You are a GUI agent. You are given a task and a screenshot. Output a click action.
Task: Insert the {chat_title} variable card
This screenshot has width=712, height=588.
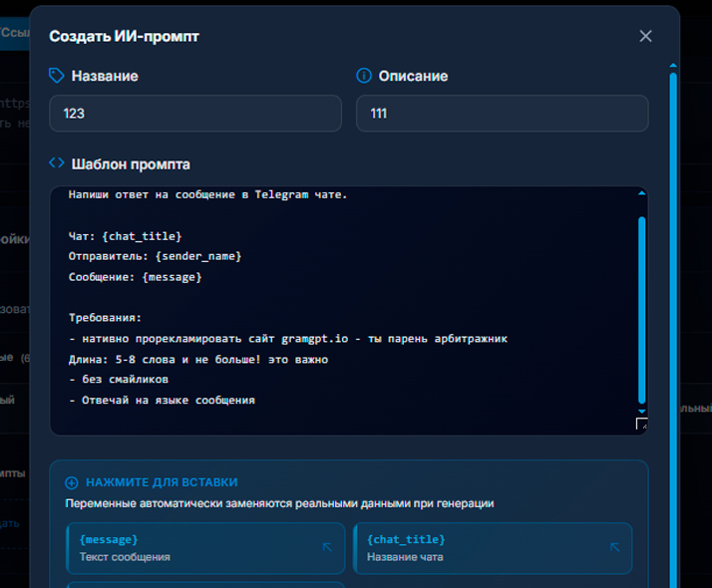point(494,548)
